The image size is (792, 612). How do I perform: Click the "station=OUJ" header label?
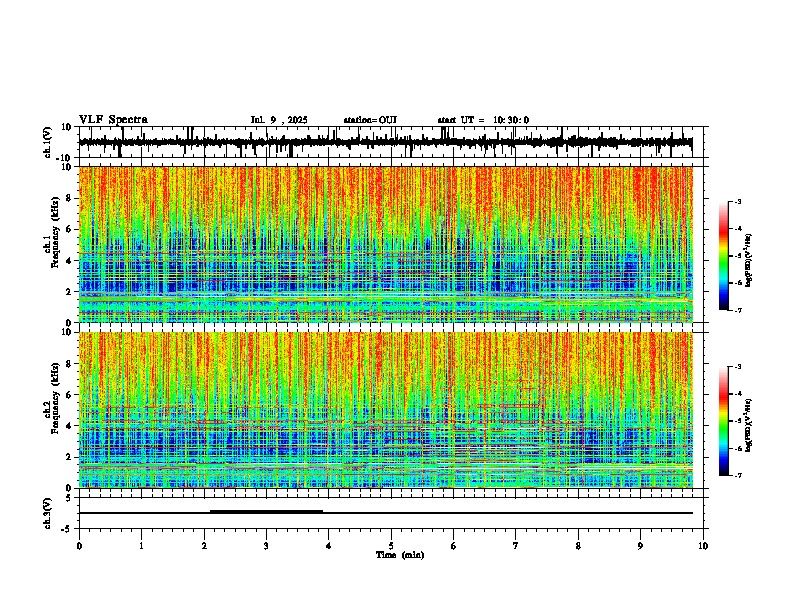(370, 120)
